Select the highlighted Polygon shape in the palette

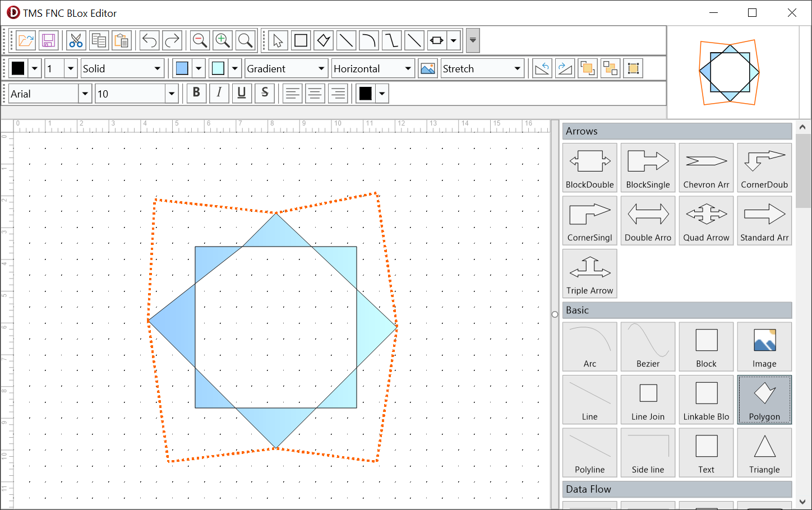pos(765,400)
